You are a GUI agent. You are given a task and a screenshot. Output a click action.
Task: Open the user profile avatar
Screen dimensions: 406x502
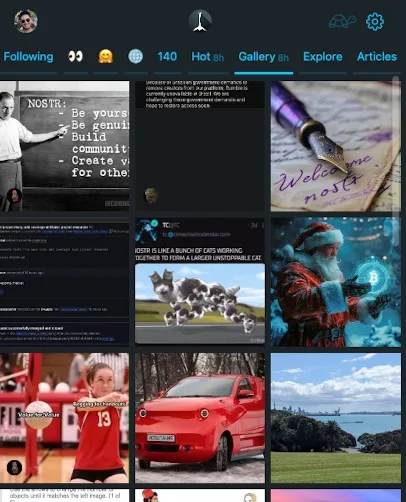coord(26,21)
